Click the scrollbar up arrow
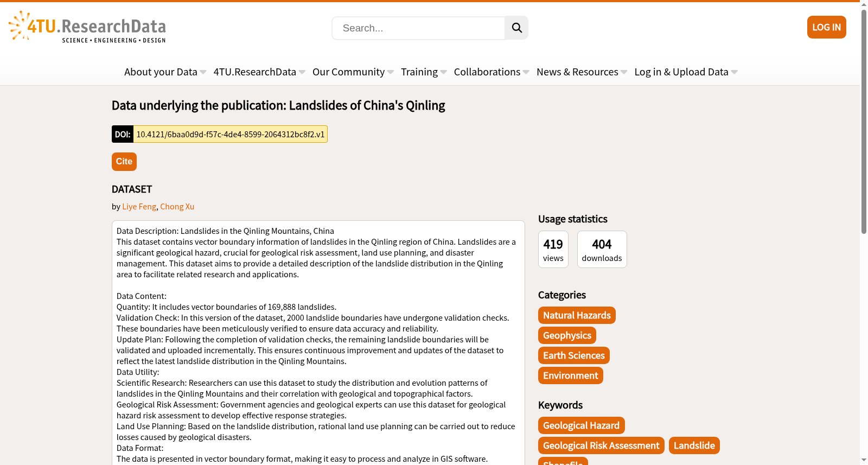The height and width of the screenshot is (465, 868). (x=864, y=4)
